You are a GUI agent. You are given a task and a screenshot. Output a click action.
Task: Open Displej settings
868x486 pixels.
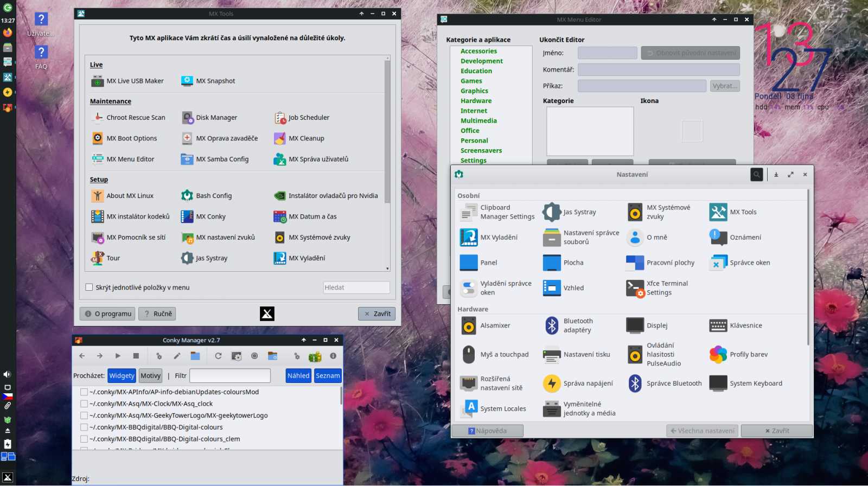point(647,325)
